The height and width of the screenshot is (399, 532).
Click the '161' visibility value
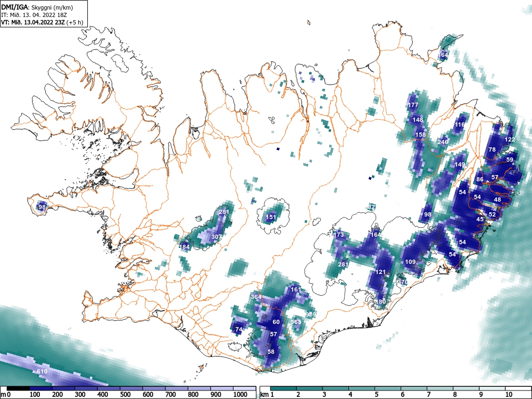point(296,289)
